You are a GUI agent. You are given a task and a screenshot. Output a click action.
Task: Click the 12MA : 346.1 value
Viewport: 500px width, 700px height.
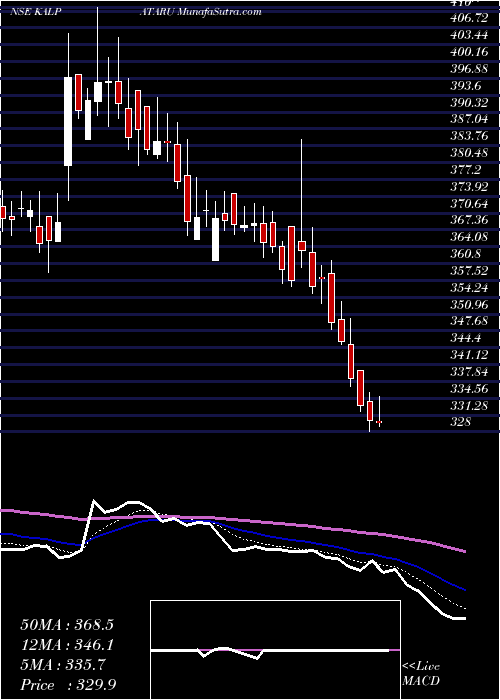pyautogui.click(x=67, y=645)
